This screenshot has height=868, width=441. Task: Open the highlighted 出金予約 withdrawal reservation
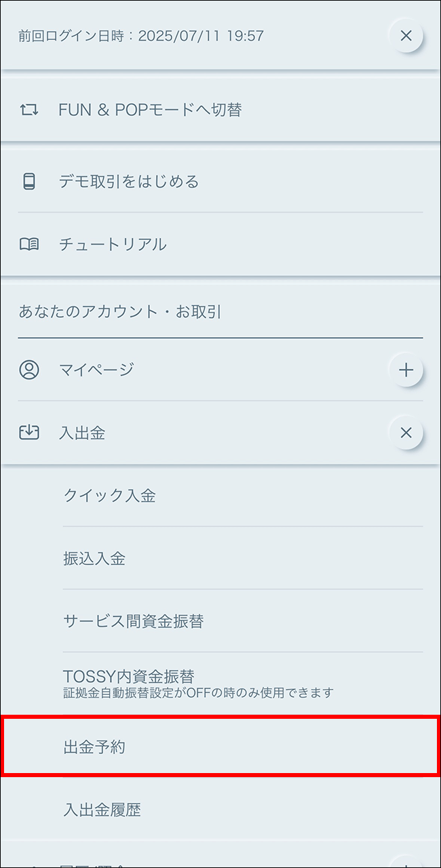click(94, 747)
